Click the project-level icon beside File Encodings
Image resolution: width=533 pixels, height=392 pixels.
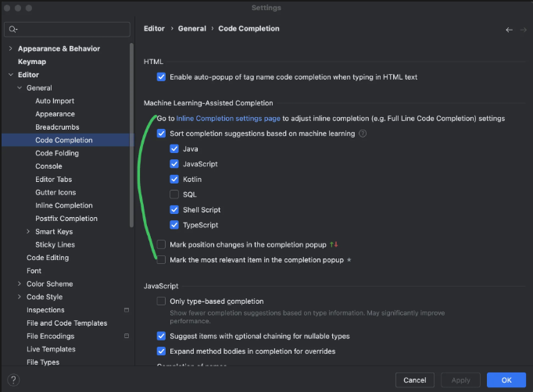[126, 337]
